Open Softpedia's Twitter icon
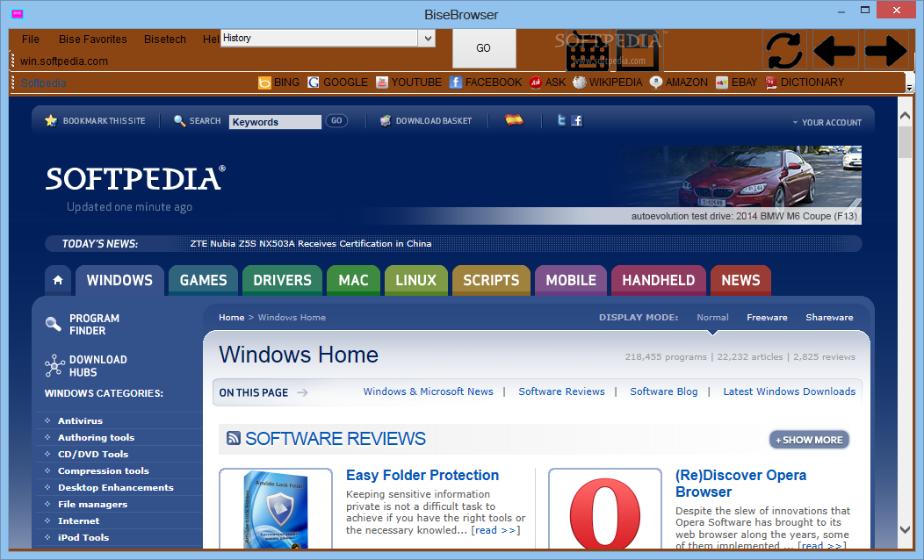Viewport: 924px width, 560px height. 561,120
